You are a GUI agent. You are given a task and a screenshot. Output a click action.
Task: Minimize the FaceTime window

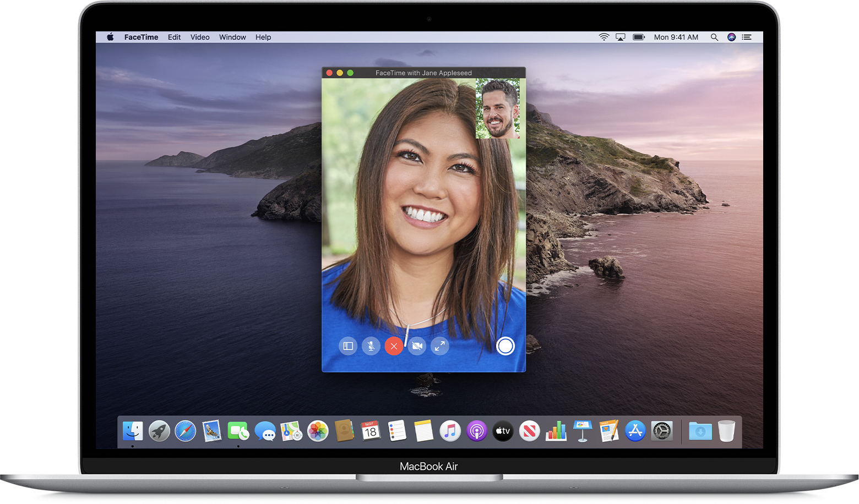coord(340,73)
